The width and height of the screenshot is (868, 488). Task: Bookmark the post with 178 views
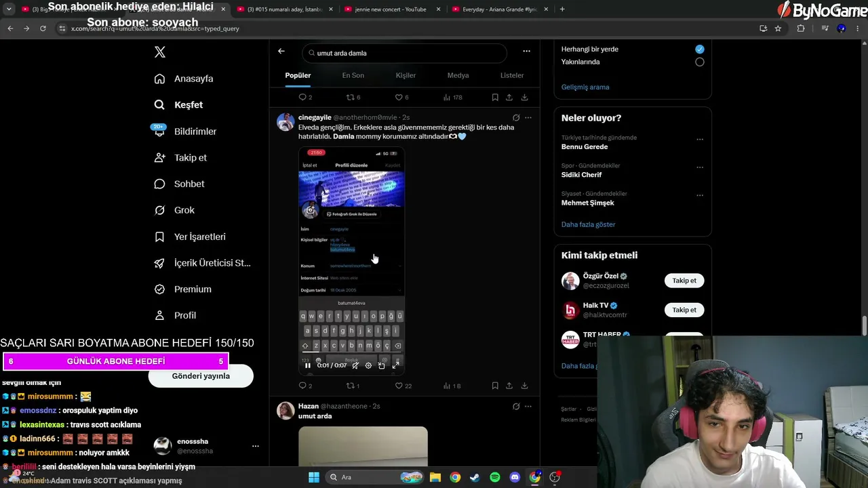point(495,97)
